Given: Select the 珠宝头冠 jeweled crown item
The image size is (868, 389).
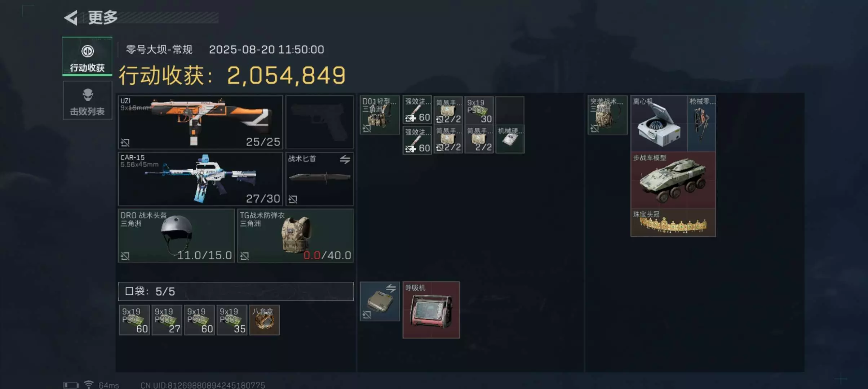Looking at the screenshot, I should pos(673,223).
